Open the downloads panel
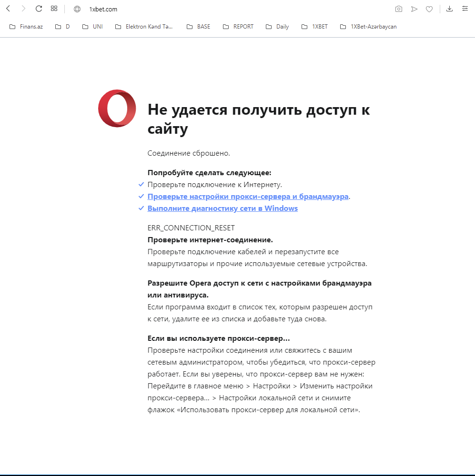475x476 pixels. click(x=449, y=9)
